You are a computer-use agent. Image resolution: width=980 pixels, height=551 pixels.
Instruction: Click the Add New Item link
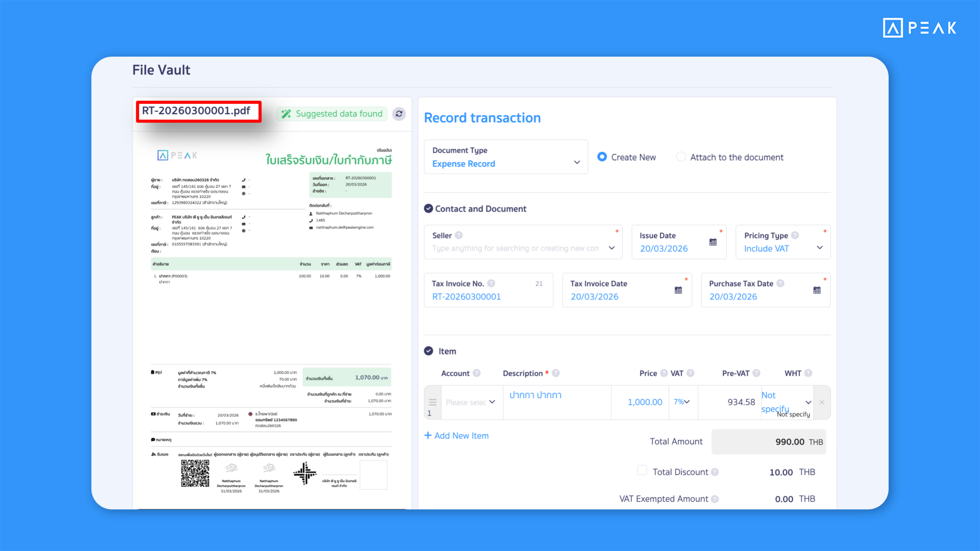pyautogui.click(x=457, y=435)
